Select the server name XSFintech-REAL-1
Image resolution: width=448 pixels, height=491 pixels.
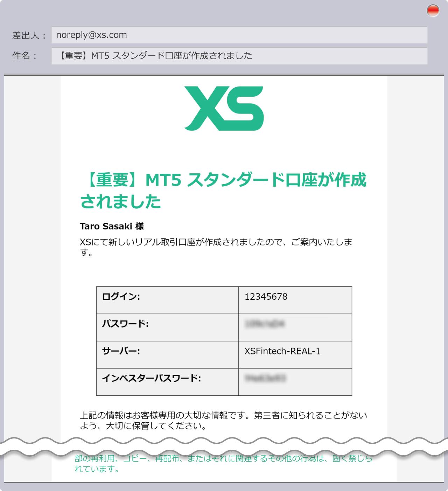click(282, 351)
